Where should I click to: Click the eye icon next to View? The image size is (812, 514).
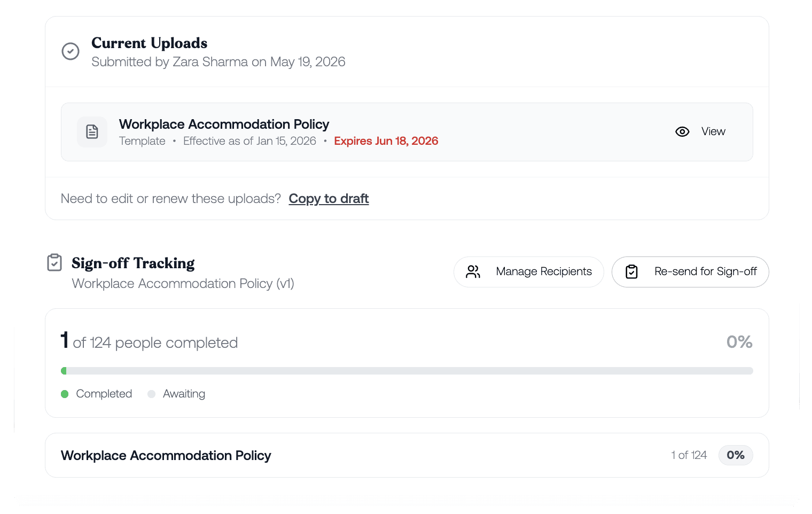pos(682,131)
